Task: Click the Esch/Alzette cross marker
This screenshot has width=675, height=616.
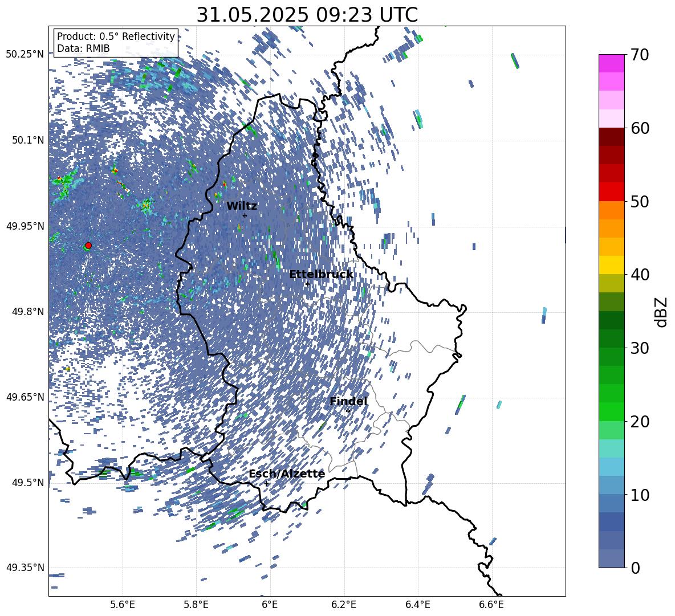Action: (266, 483)
